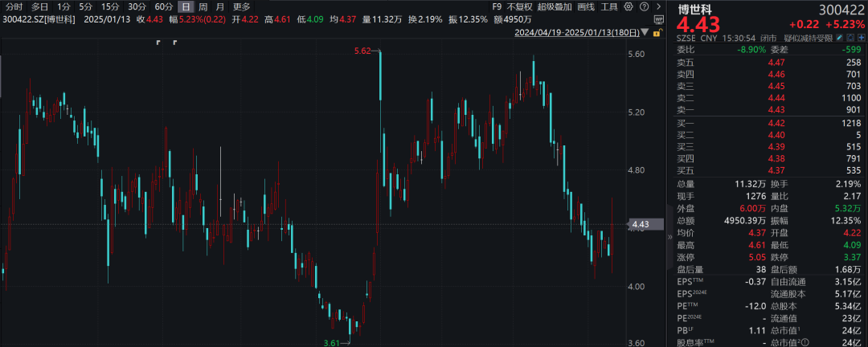The height and width of the screenshot is (347, 868).
Task: Select the 15分 period tab
Action: tap(109, 6)
